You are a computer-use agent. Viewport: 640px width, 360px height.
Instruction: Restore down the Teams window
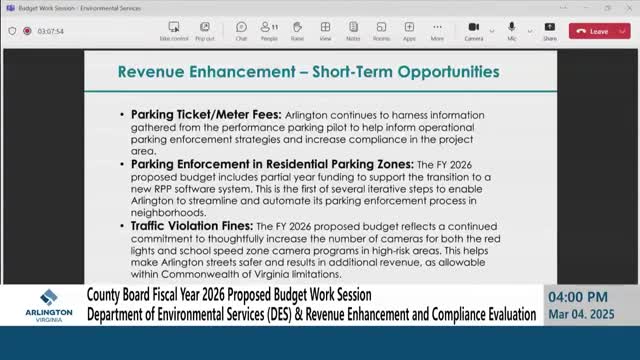608,8
